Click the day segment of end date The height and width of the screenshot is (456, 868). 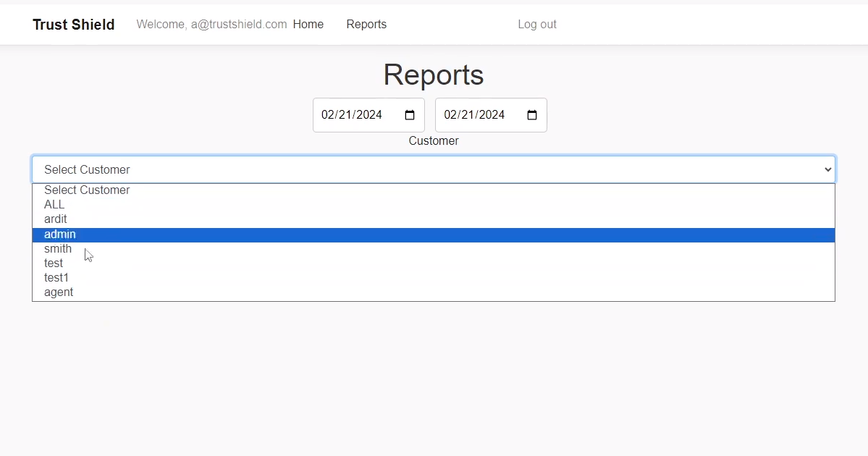[x=469, y=115]
